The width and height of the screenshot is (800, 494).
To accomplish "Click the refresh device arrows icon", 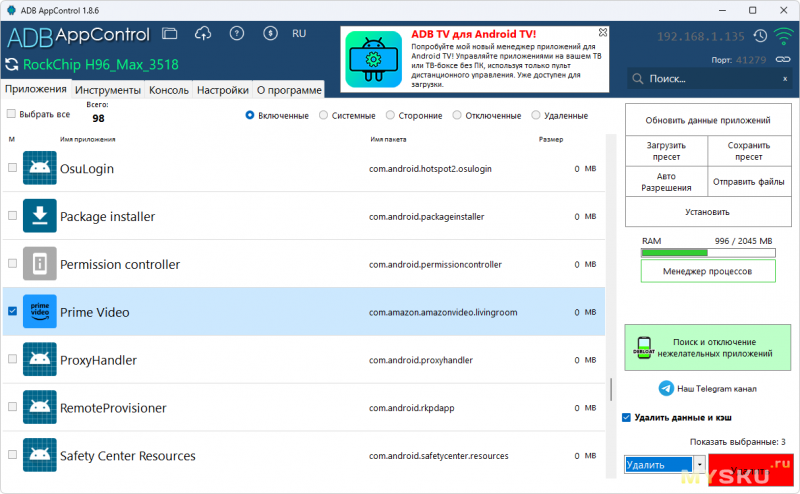I will [x=11, y=64].
